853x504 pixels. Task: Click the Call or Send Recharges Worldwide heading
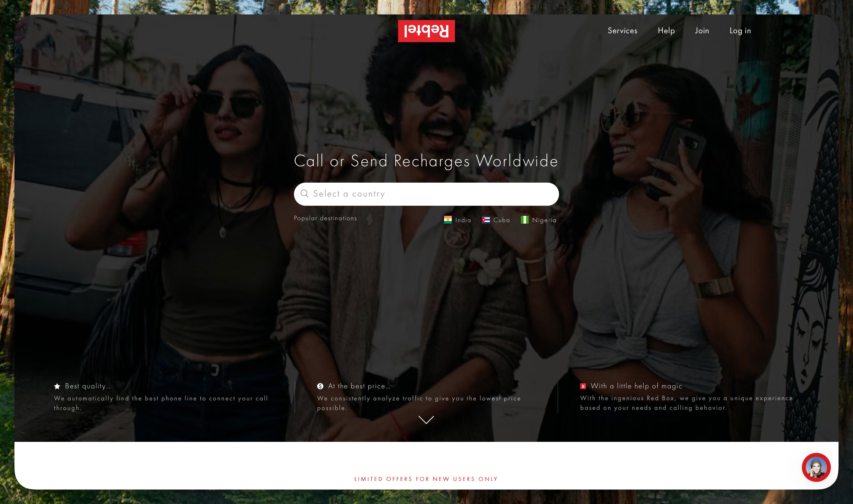tap(426, 161)
